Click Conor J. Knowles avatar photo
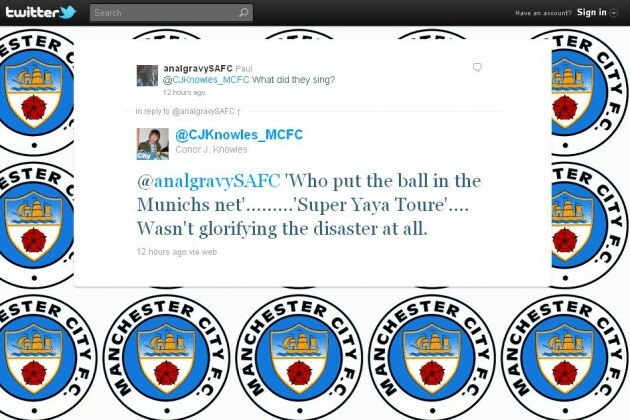630x420 pixels. click(153, 144)
